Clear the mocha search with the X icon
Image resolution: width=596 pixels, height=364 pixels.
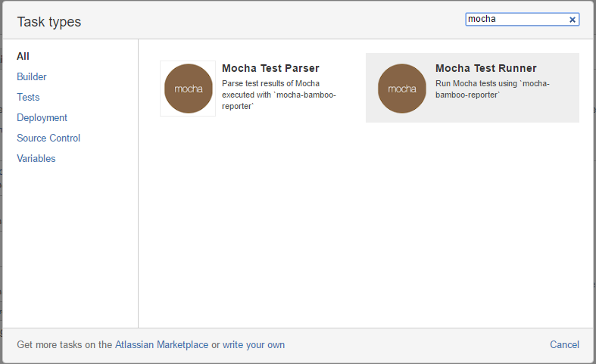[x=572, y=20]
